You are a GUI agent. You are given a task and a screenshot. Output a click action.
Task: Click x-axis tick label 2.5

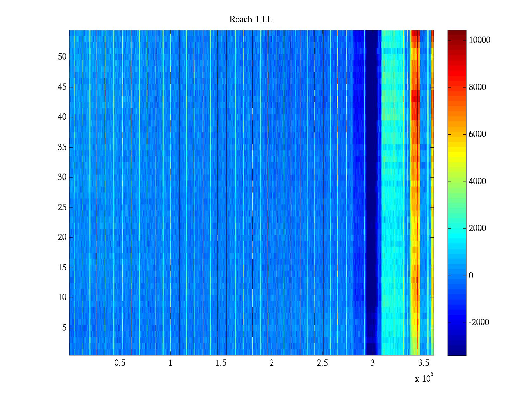tap(322, 363)
